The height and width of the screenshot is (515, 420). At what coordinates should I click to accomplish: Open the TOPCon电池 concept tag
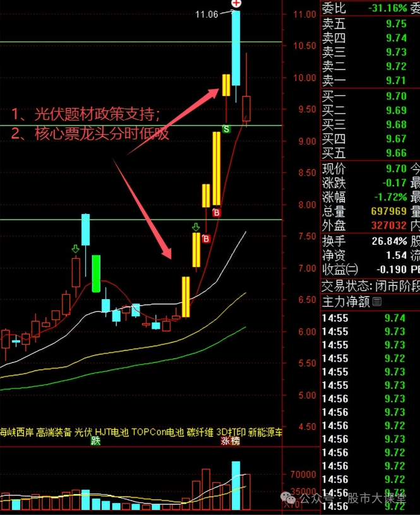pyautogui.click(x=158, y=432)
